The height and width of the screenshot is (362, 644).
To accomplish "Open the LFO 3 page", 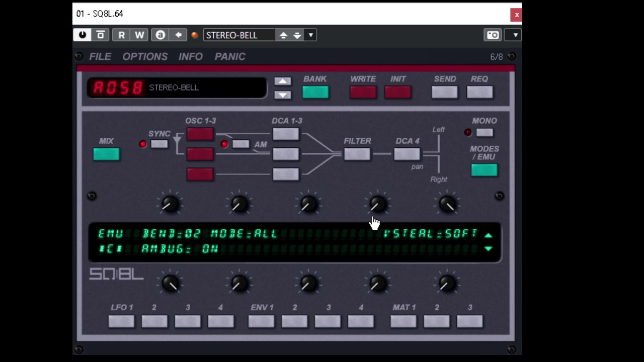I will (188, 321).
